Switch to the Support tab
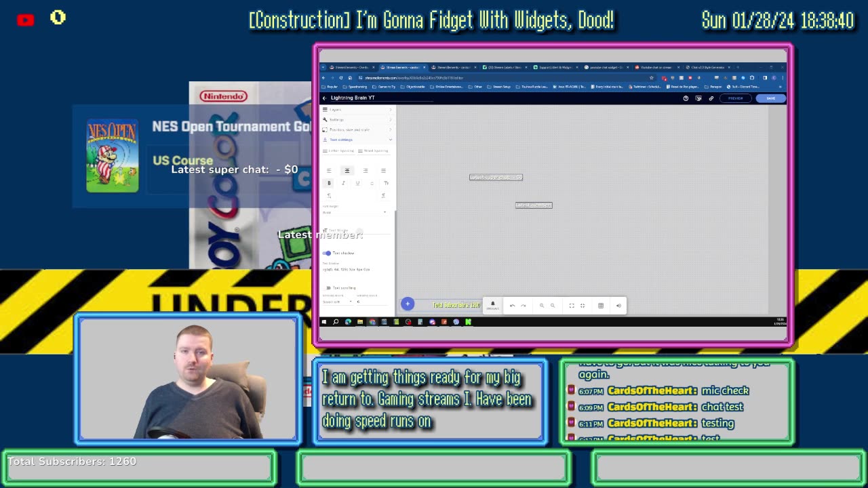The image size is (868, 488). (x=557, y=67)
